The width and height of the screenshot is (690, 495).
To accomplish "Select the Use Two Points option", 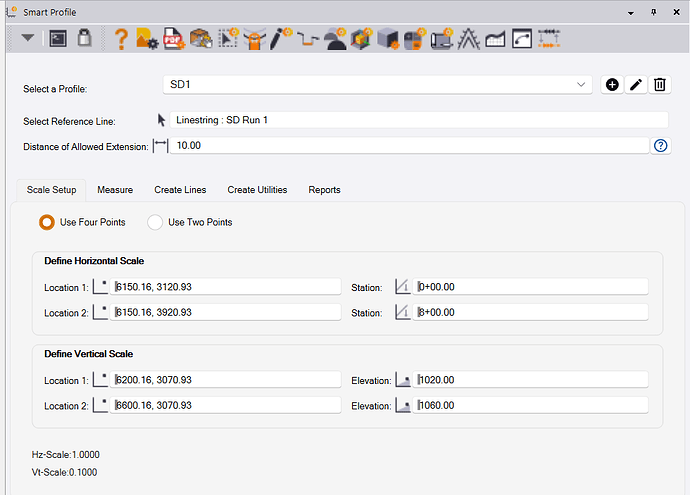I will (155, 222).
